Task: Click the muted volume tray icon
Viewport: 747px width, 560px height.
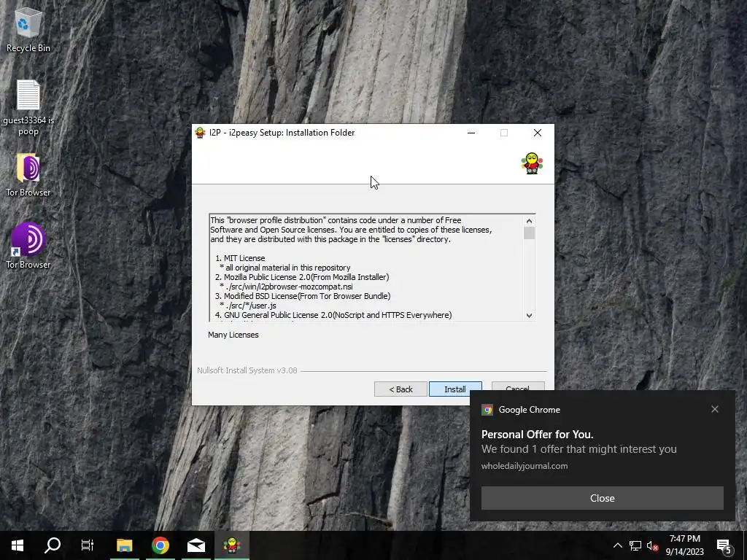Action: pos(653,545)
